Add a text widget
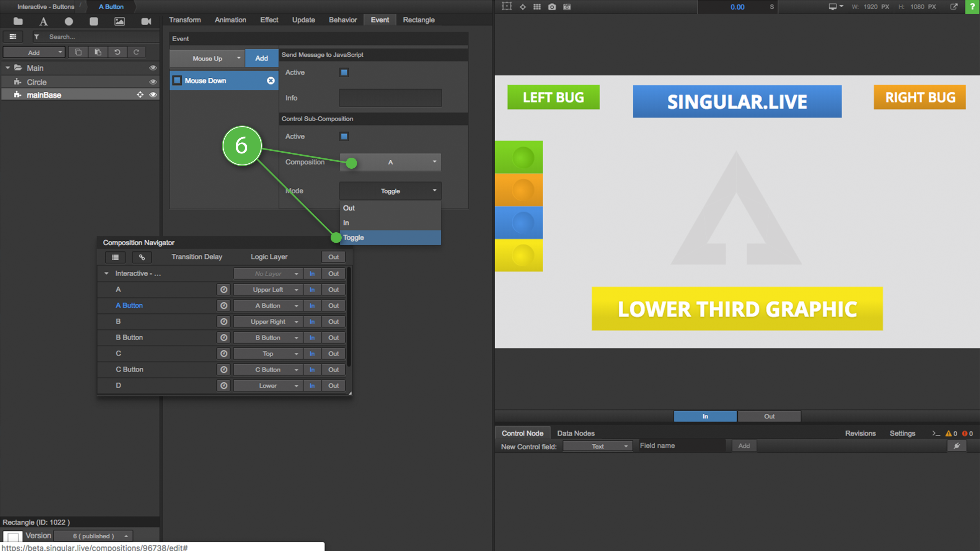The height and width of the screenshot is (551, 980). tap(44, 21)
